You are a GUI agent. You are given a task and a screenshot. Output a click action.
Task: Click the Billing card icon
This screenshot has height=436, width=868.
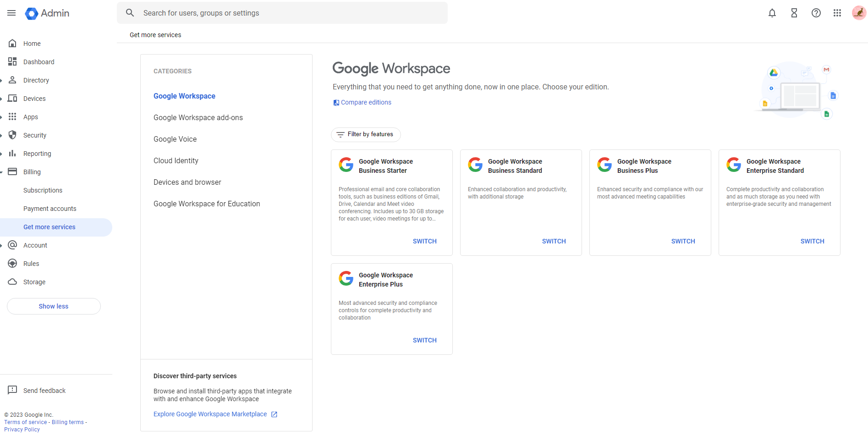(12, 171)
